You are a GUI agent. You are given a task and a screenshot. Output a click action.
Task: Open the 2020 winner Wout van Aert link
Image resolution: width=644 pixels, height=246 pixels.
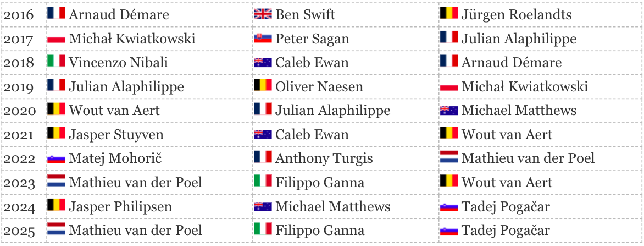pos(114,111)
